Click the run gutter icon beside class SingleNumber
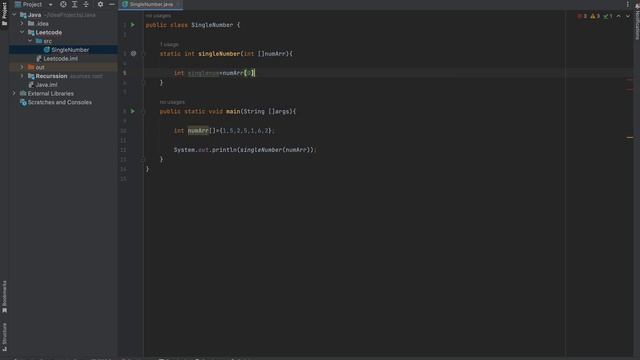Viewport: 640px width, 360px height. (x=133, y=25)
